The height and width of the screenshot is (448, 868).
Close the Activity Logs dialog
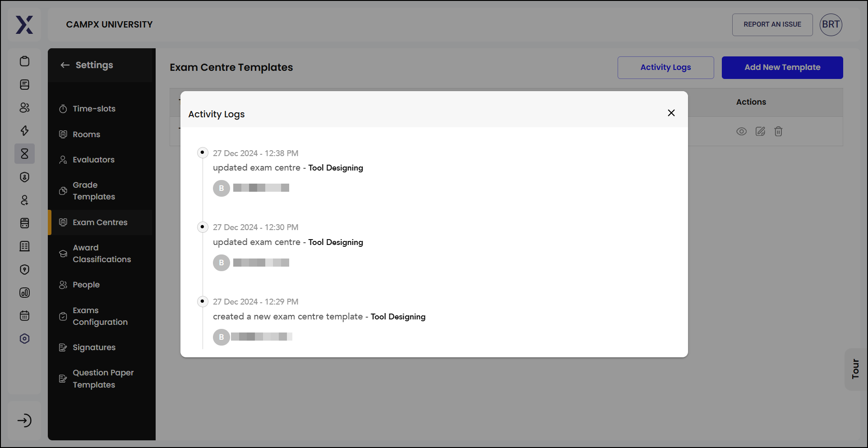671,113
